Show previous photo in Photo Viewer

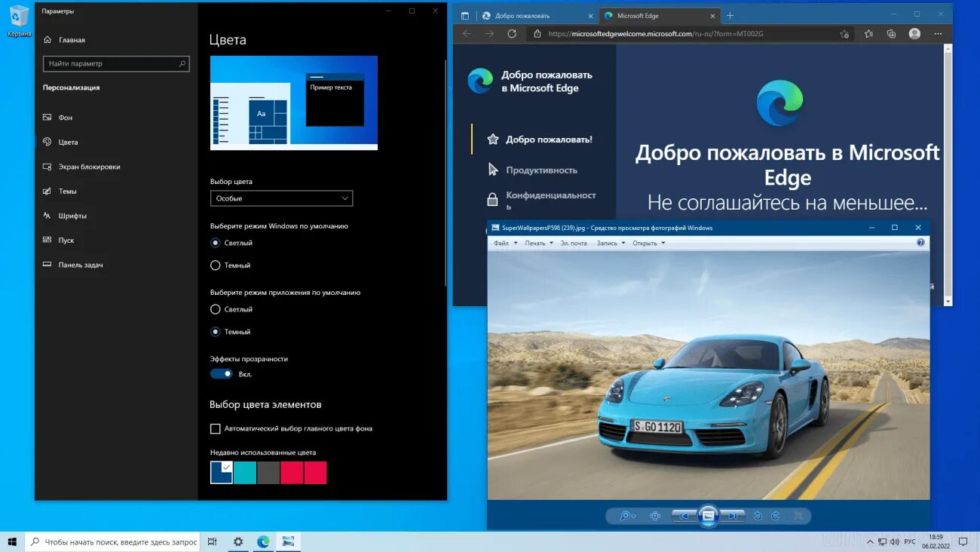coord(684,516)
